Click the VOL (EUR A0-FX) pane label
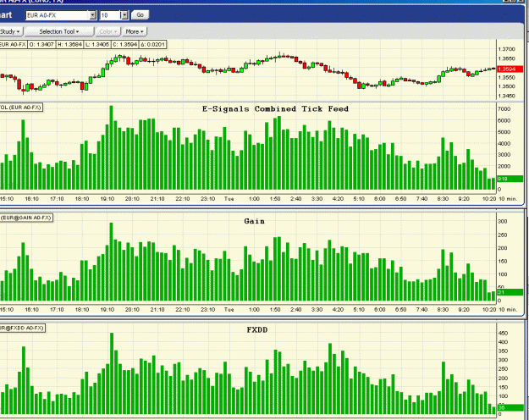The image size is (529, 420). tap(21, 108)
